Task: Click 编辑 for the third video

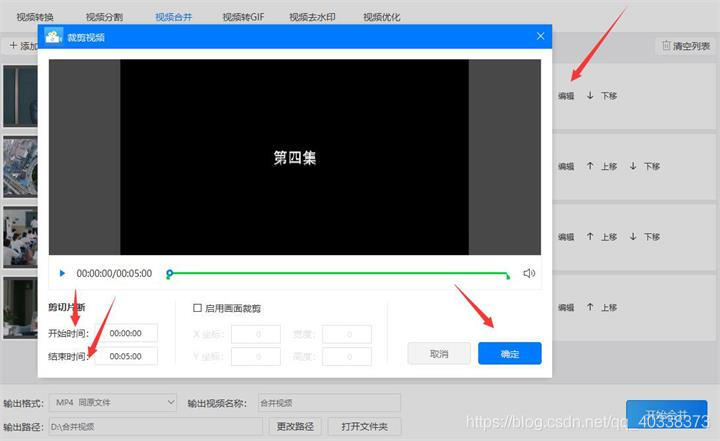Action: point(566,237)
